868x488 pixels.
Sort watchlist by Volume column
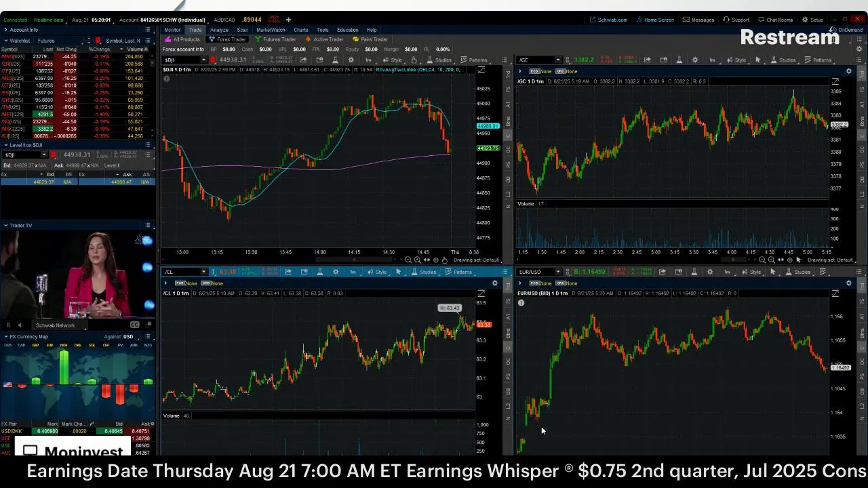(x=136, y=49)
